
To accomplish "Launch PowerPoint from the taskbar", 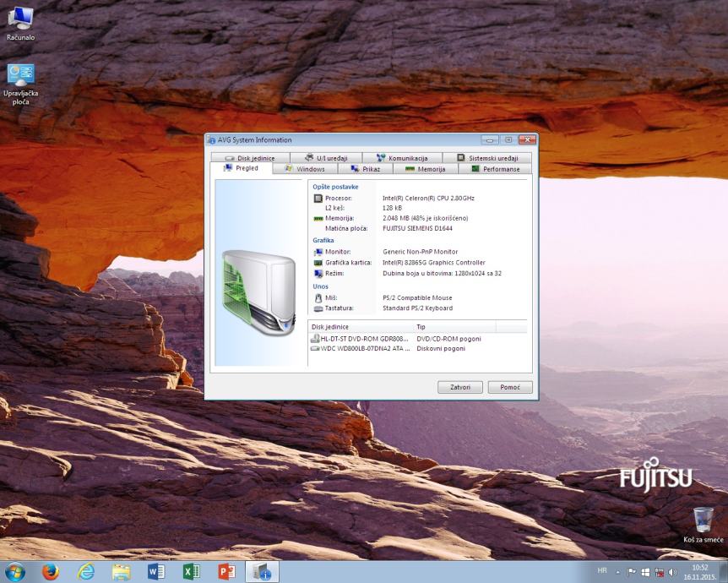I will pyautogui.click(x=226, y=572).
